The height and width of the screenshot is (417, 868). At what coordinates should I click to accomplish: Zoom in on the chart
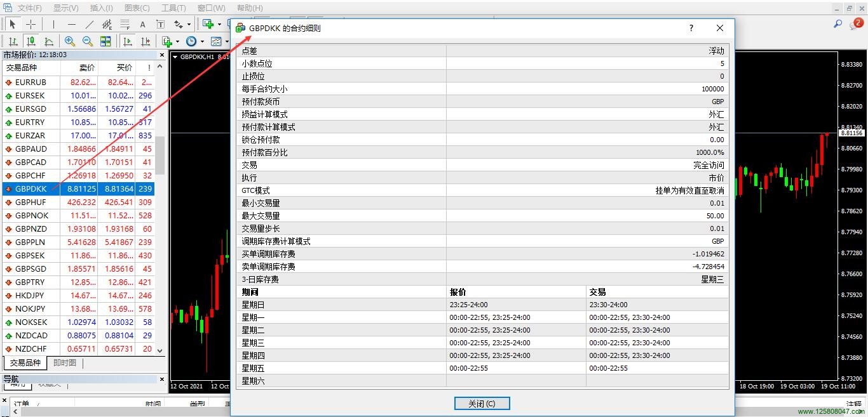(x=70, y=41)
